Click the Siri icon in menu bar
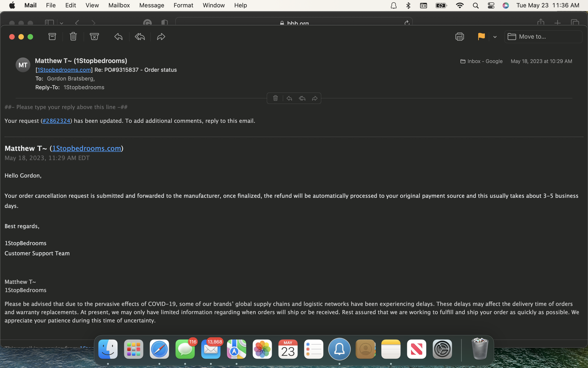This screenshot has width=588, height=368. 506,5
